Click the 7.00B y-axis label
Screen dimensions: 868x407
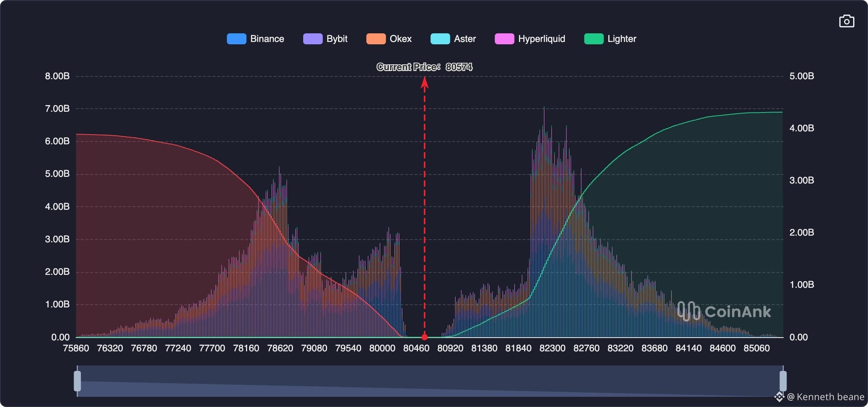click(x=57, y=109)
